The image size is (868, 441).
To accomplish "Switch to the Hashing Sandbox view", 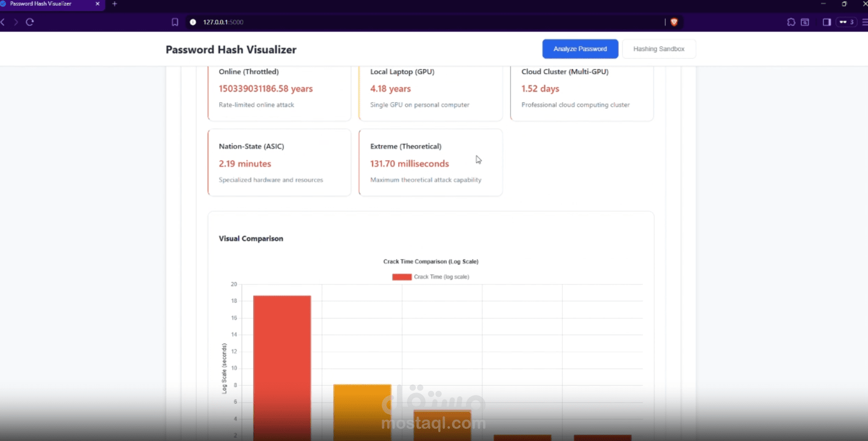I will [x=659, y=49].
